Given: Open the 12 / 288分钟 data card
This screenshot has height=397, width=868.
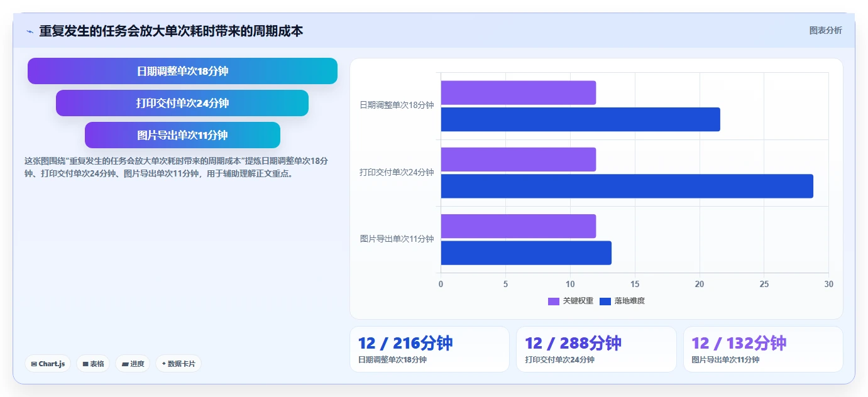Looking at the screenshot, I should pos(596,349).
